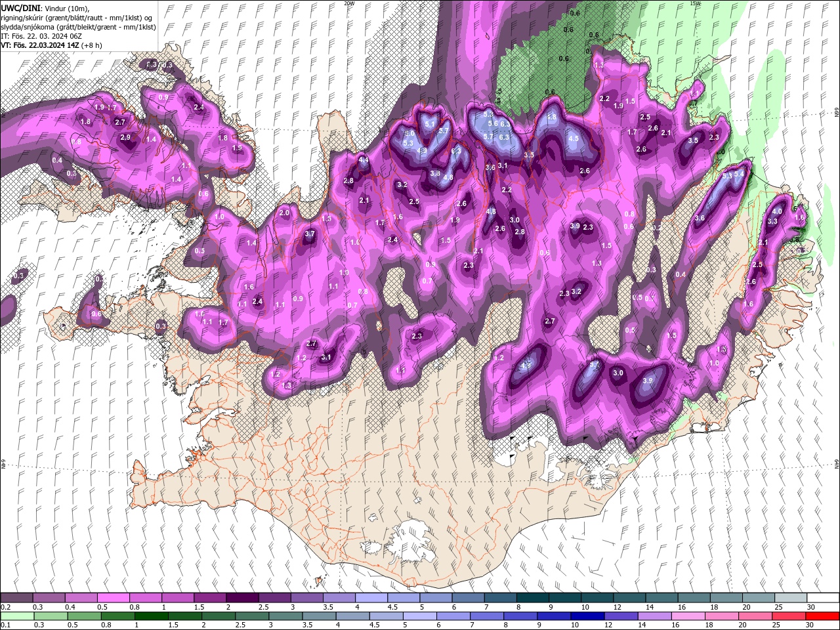Click the 5.4 value in the east

(740, 174)
